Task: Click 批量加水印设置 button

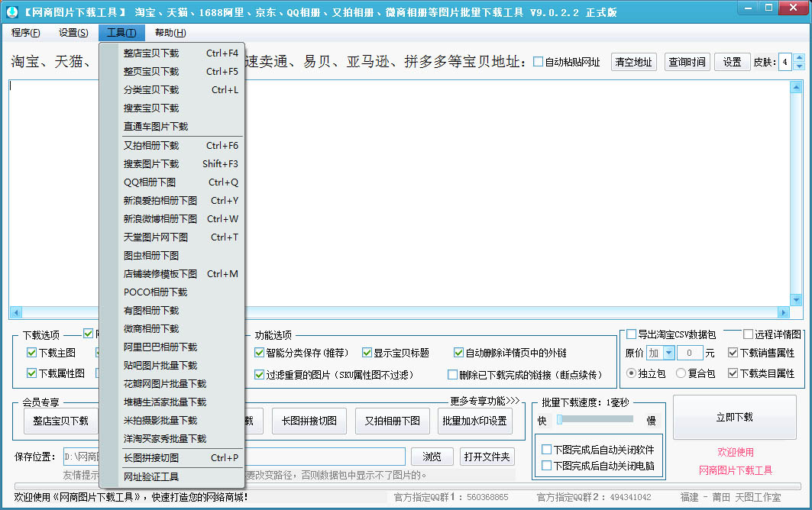Action: 474,421
